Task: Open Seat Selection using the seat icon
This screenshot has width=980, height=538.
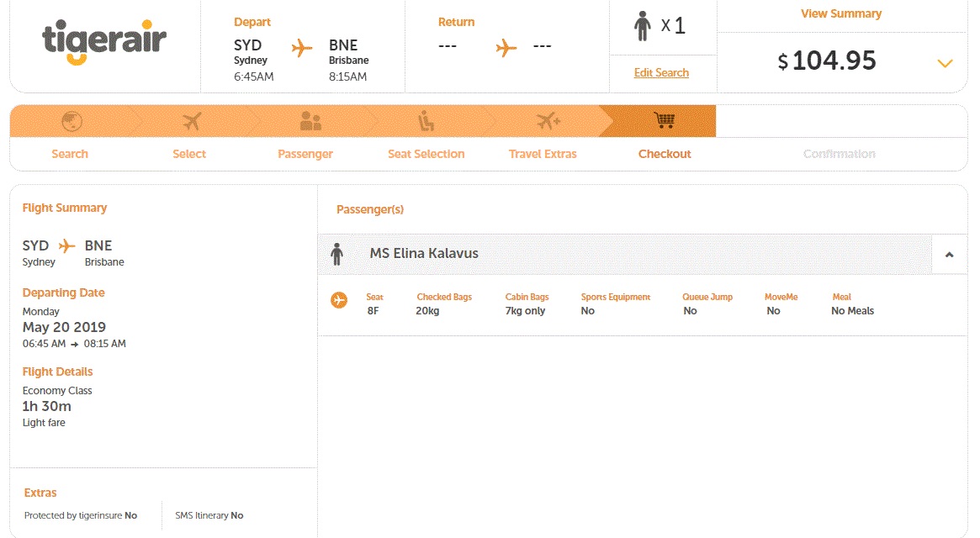Action: click(426, 120)
